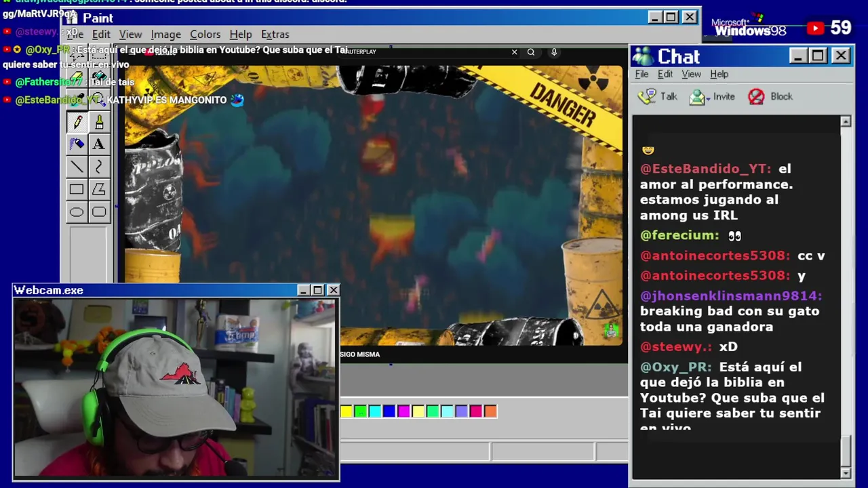This screenshot has width=868, height=488.
Task: Select the Rectangle shape tool
Action: (77, 190)
